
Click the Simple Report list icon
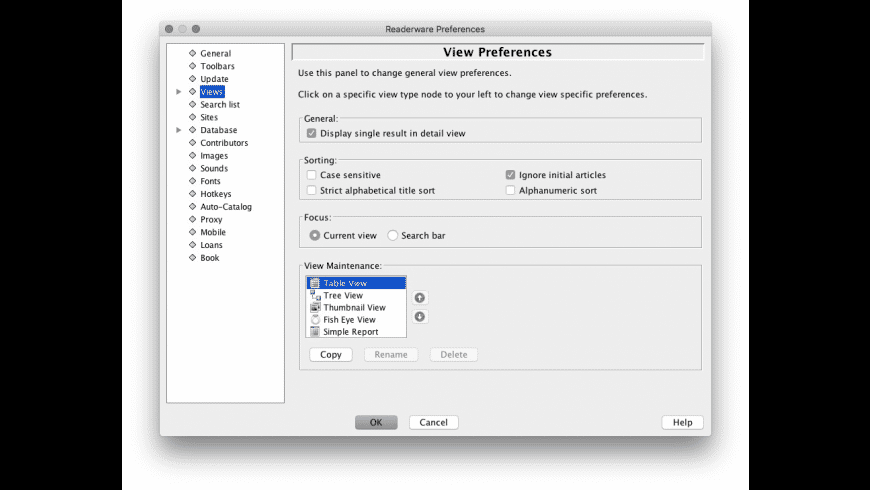coord(315,332)
